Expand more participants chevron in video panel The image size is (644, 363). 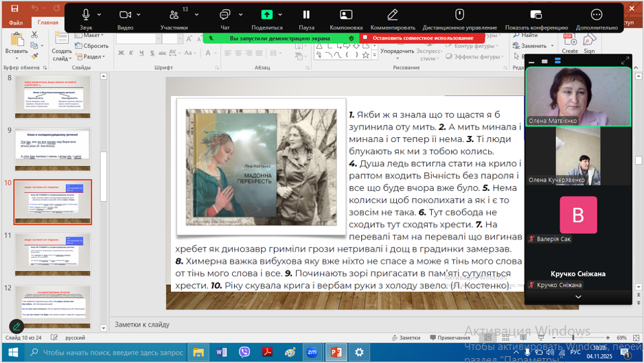(578, 297)
